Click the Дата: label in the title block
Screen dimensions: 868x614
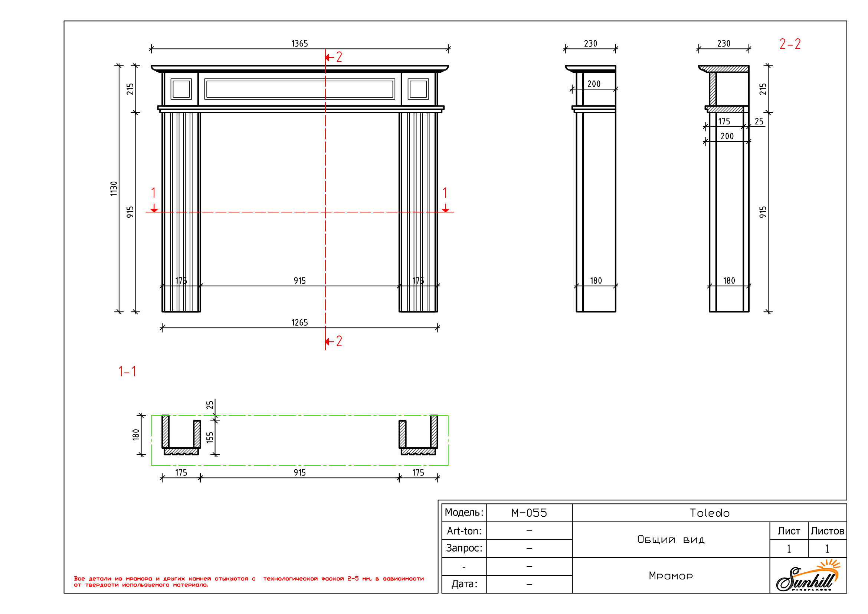point(464,584)
